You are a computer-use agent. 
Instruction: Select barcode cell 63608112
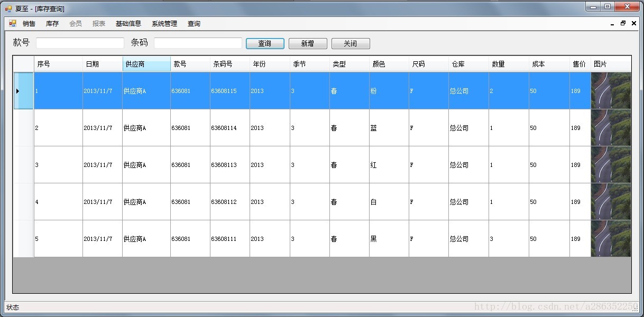pos(230,202)
